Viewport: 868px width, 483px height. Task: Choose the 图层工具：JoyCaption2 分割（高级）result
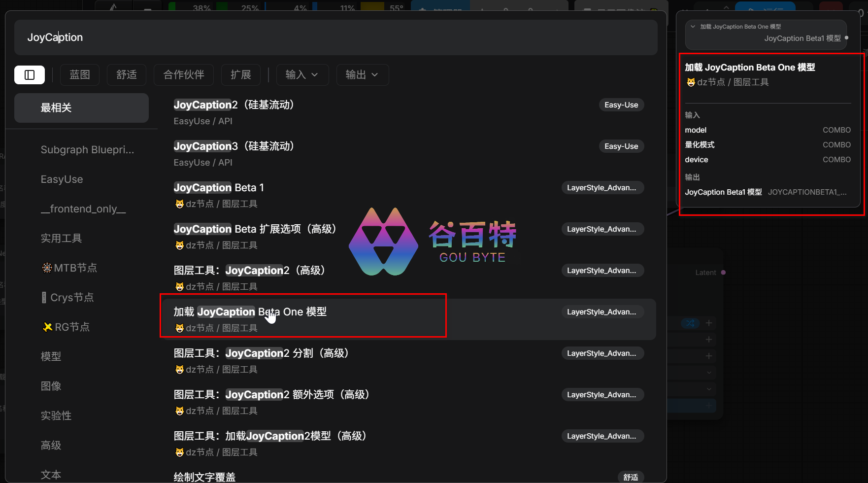409,361
